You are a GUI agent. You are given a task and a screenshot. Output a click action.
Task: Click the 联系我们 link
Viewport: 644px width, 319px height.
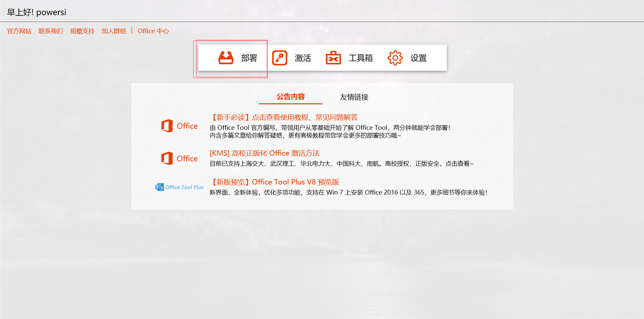point(50,31)
